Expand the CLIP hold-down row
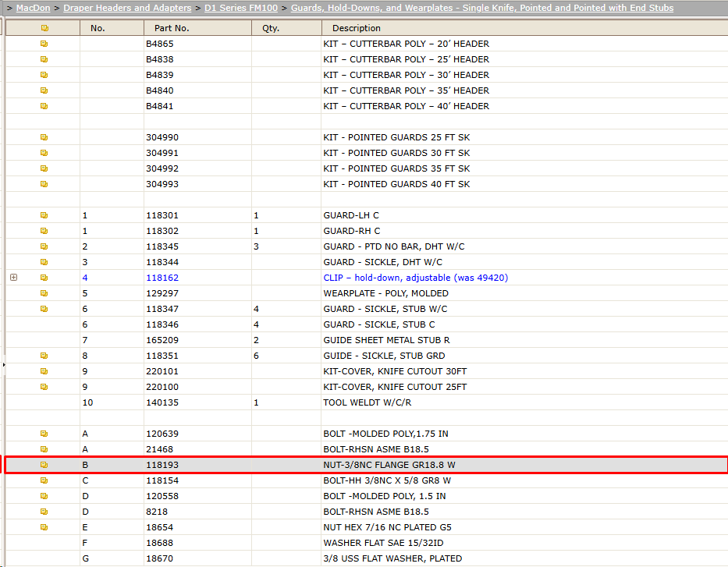The height and width of the screenshot is (567, 728). coord(14,278)
